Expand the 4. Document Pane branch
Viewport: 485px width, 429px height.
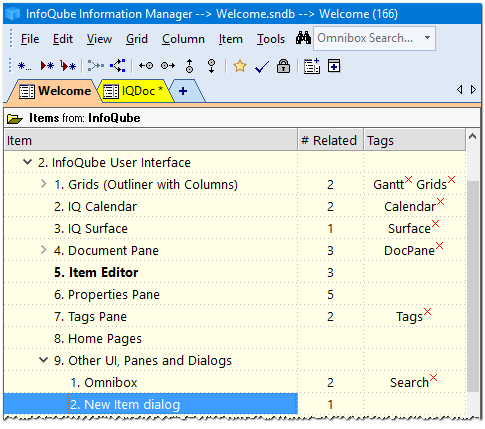click(43, 250)
